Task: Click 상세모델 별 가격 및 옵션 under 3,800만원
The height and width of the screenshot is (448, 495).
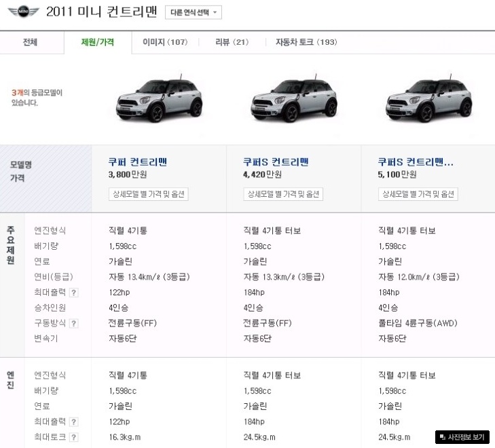Action: tap(149, 194)
